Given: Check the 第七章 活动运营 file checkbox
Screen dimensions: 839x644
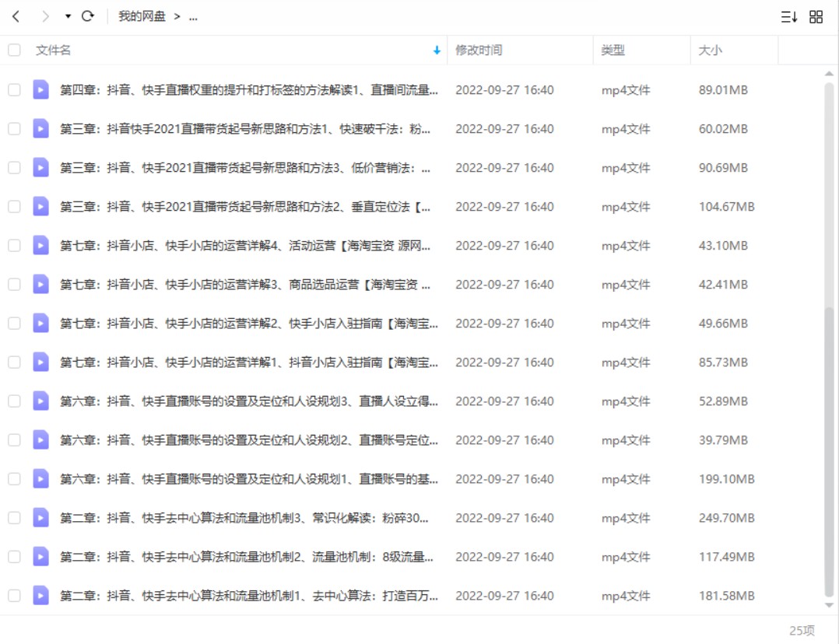Looking at the screenshot, I should point(15,246).
